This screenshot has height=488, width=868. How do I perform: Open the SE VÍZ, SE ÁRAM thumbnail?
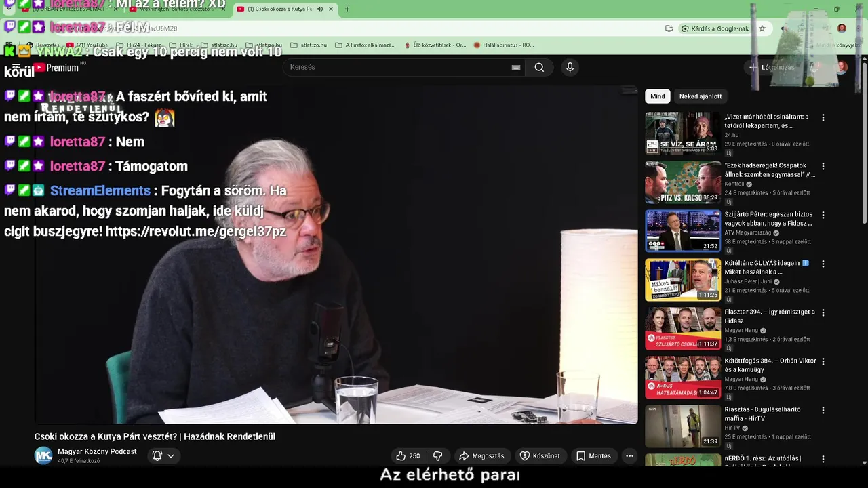point(683,133)
